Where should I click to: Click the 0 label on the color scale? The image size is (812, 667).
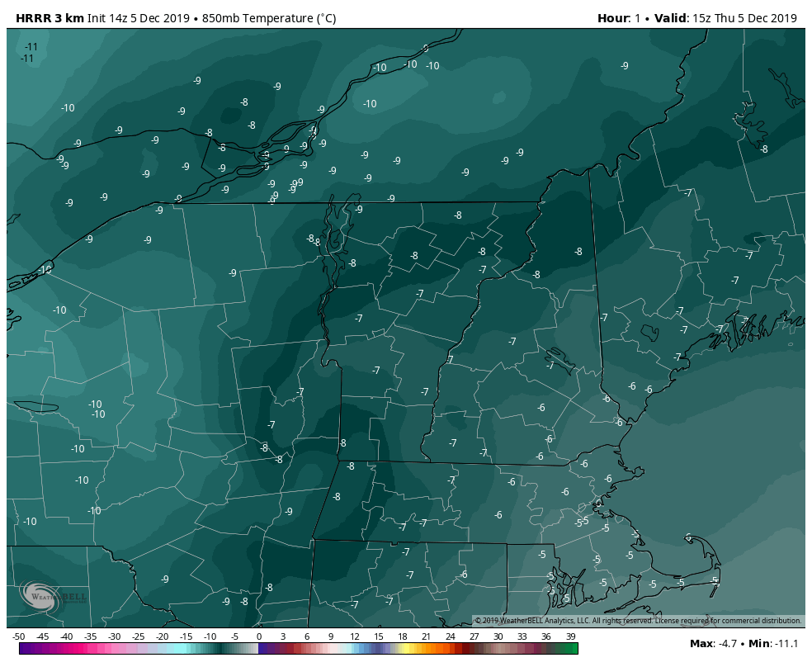point(259,636)
